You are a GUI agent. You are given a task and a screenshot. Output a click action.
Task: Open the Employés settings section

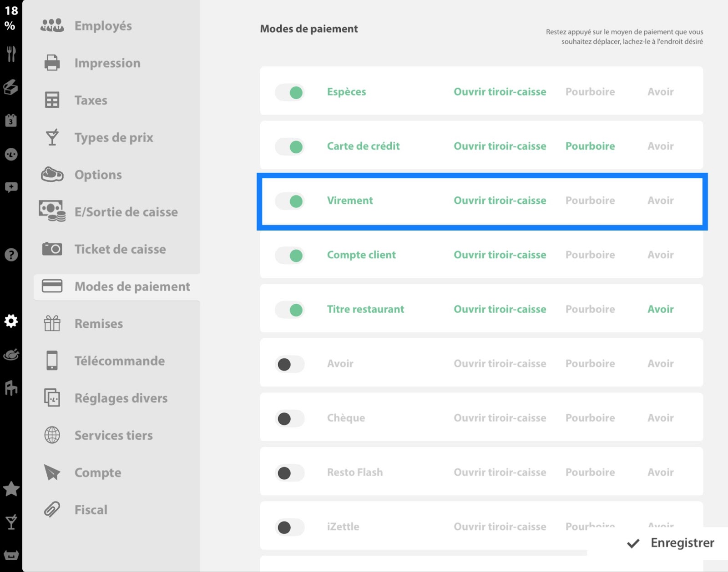coord(103,26)
